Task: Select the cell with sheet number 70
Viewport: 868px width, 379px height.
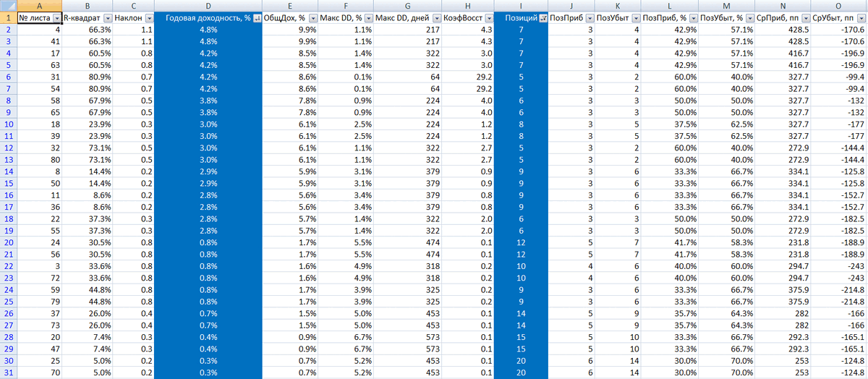Action: click(39, 372)
